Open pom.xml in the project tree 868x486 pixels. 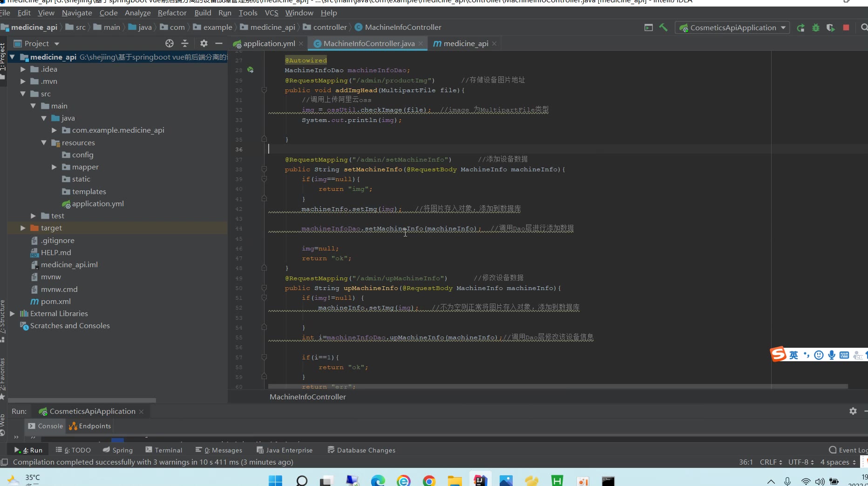pyautogui.click(x=55, y=302)
